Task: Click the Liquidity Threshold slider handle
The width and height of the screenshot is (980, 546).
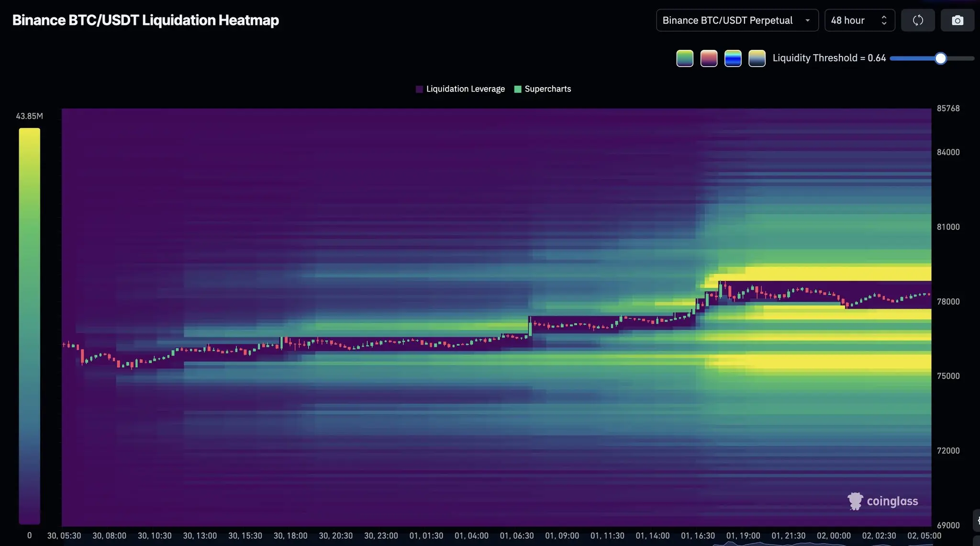Action: pos(941,58)
